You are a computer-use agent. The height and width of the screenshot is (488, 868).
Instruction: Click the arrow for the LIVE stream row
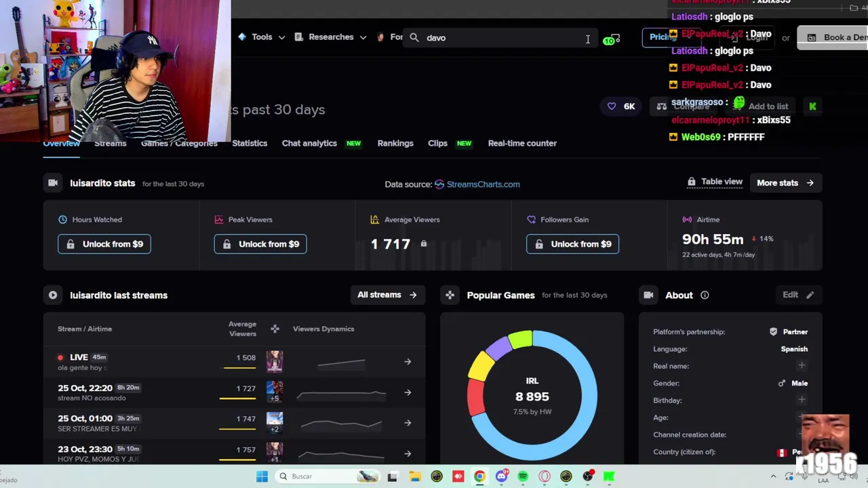point(408,362)
